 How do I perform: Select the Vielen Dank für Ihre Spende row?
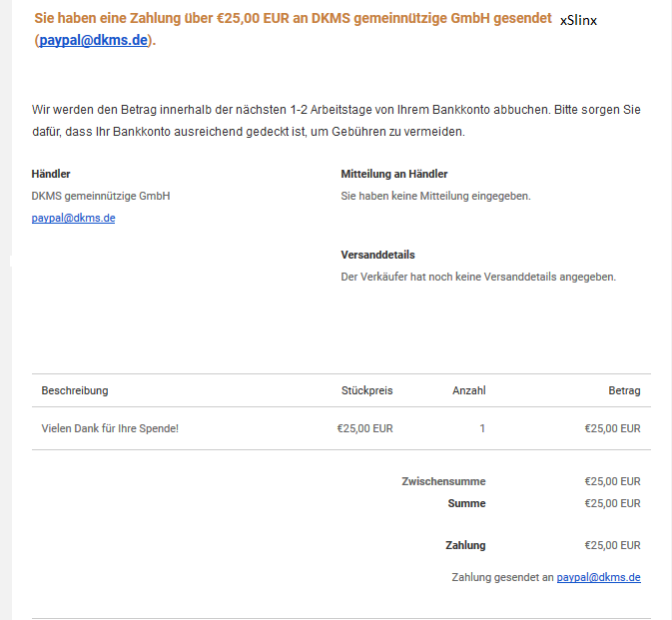tap(341, 428)
